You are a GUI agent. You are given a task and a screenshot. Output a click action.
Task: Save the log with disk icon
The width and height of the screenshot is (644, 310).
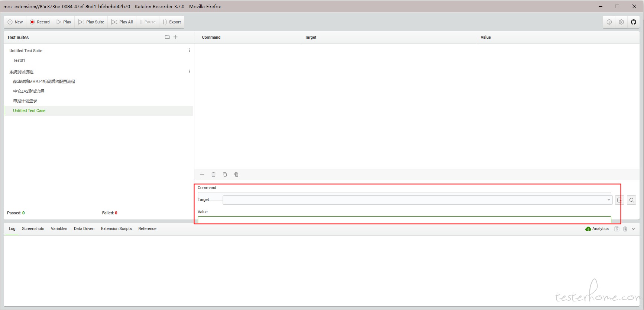coord(617,229)
